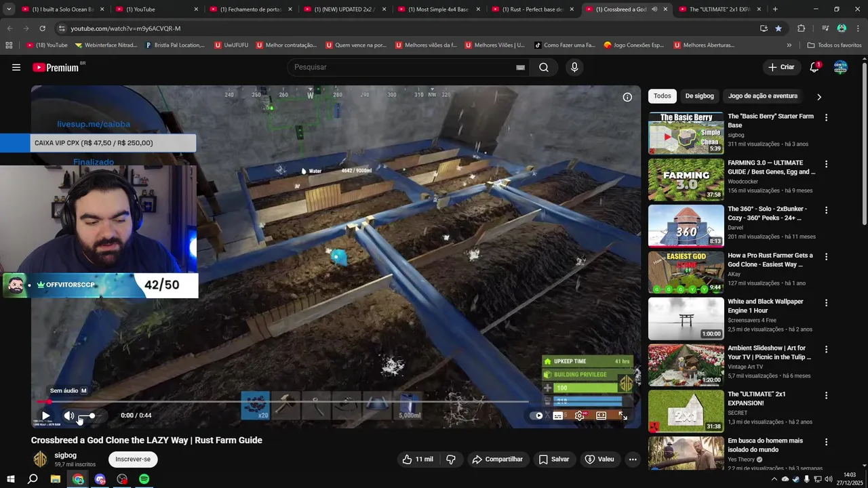Open File Explorer from the taskbar
The image size is (868, 488).
[x=56, y=479]
